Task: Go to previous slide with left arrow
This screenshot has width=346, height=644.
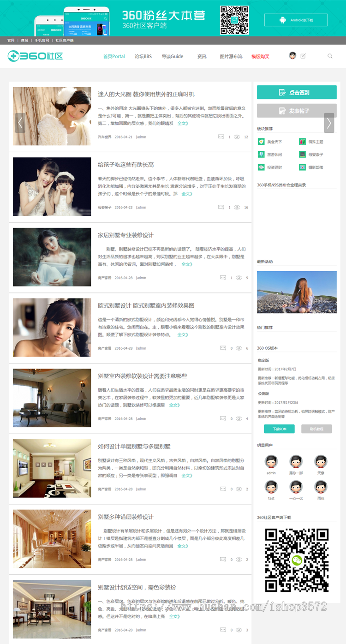Action: coord(20,123)
